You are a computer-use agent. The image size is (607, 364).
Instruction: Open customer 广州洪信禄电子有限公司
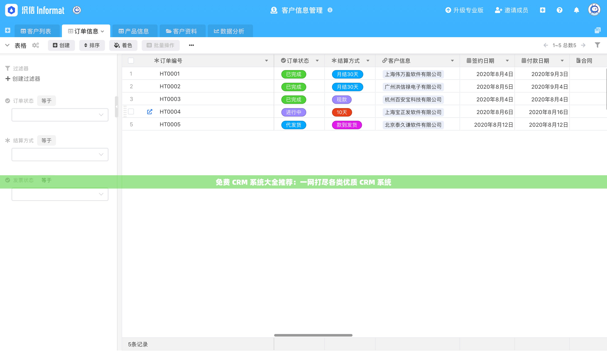click(x=413, y=87)
